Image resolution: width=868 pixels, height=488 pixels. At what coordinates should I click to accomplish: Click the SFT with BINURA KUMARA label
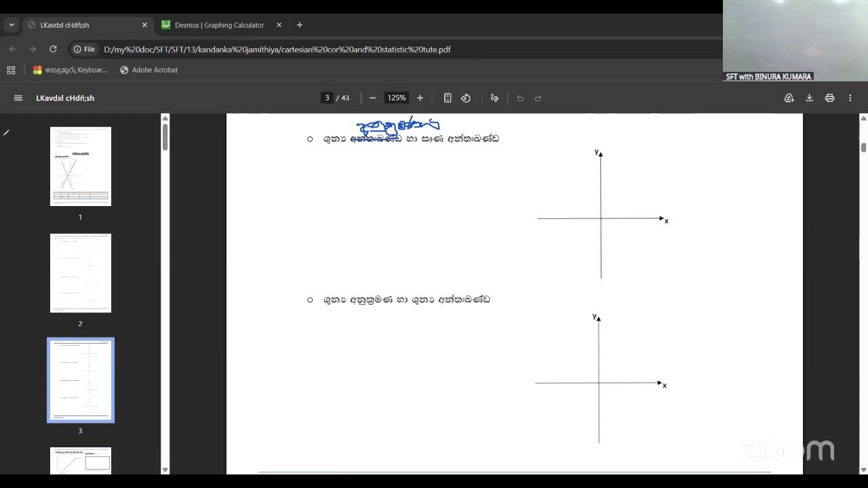pyautogui.click(x=768, y=77)
